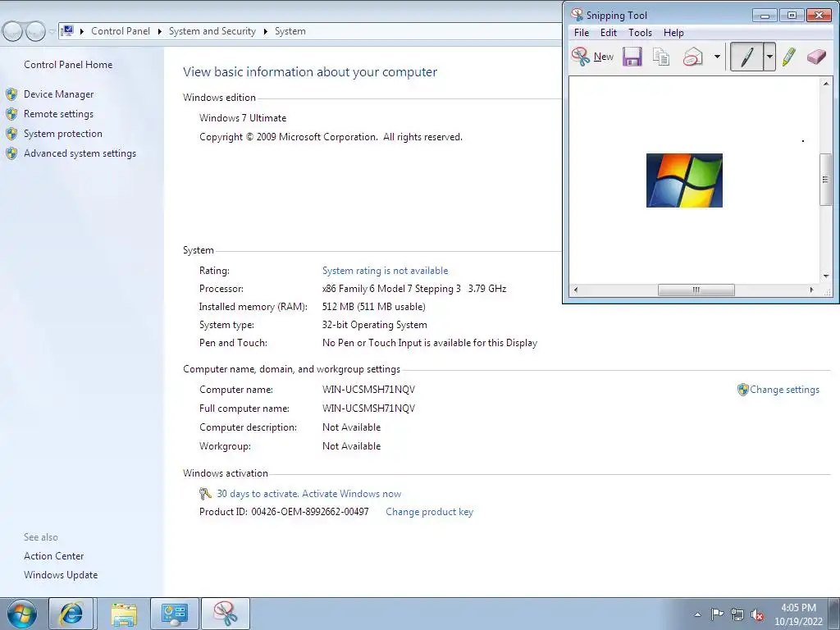
Task: Click keys icon beside activation message
Action: click(x=205, y=493)
